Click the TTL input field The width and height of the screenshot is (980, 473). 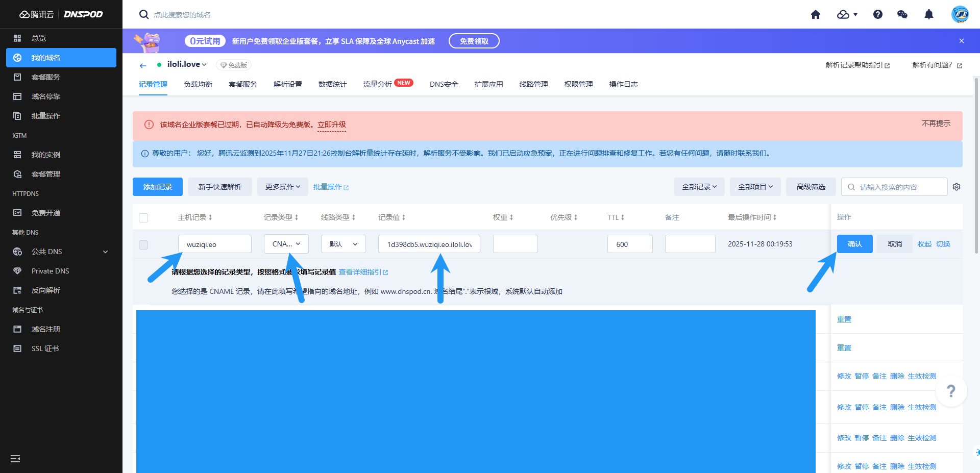point(629,244)
